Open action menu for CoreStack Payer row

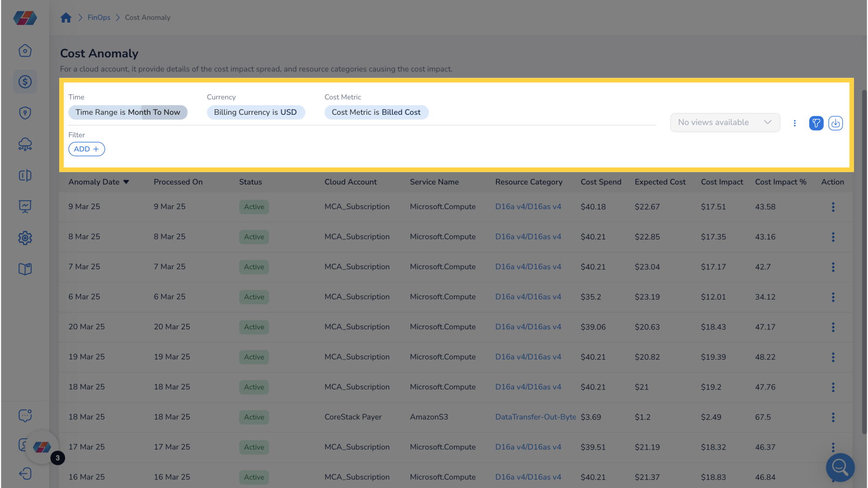point(833,417)
